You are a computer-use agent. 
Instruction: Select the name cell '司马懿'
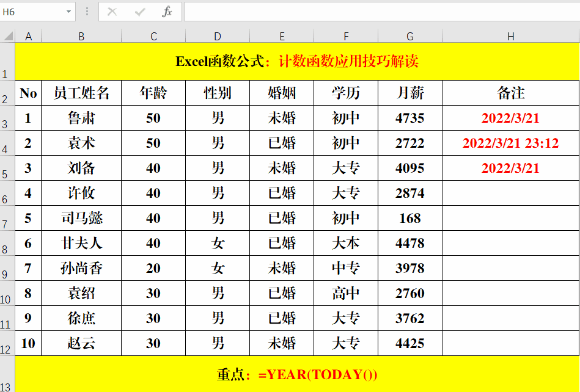[x=81, y=218]
